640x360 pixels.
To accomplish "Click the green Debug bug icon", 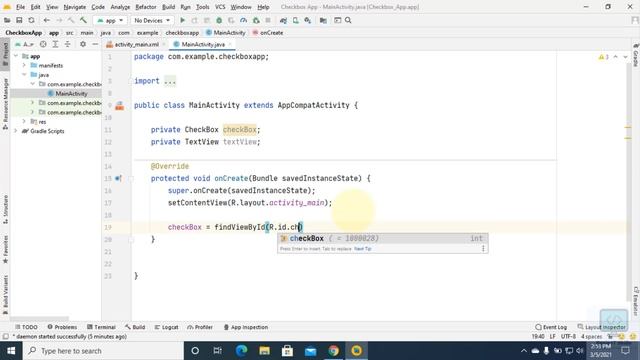I will (x=219, y=20).
